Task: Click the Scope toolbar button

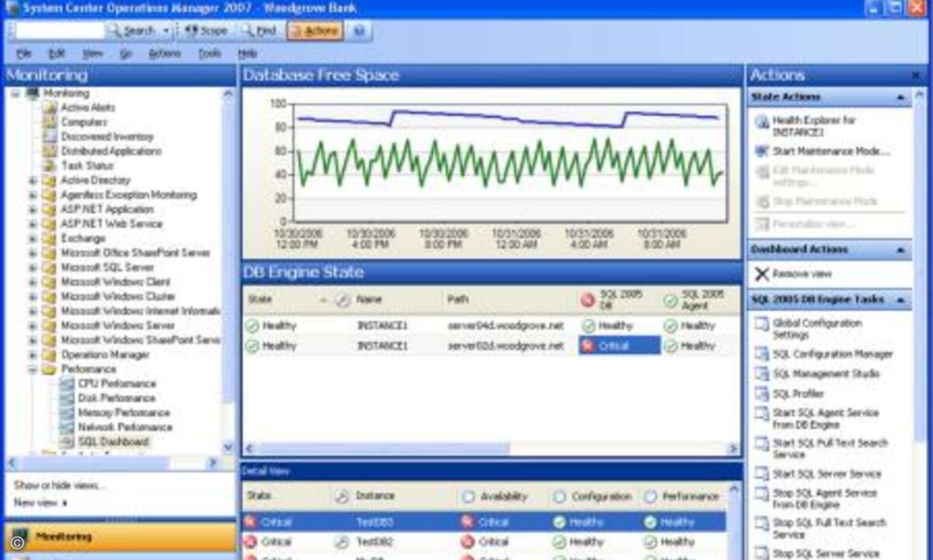Action: point(206,30)
